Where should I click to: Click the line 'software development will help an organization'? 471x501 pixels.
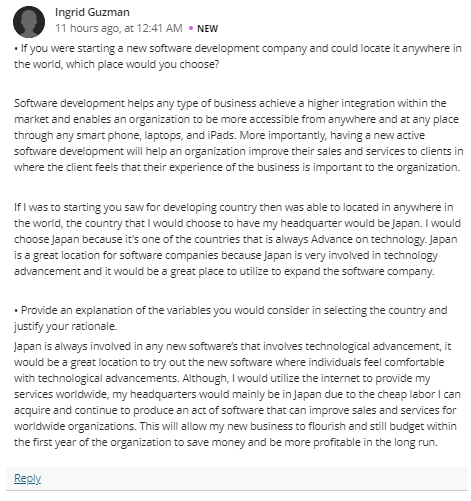(238, 151)
